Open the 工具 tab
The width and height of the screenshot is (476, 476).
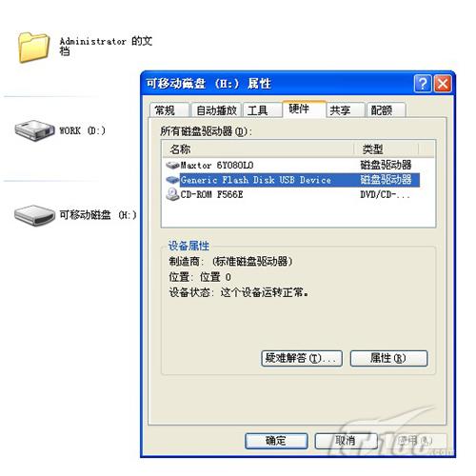[262, 110]
